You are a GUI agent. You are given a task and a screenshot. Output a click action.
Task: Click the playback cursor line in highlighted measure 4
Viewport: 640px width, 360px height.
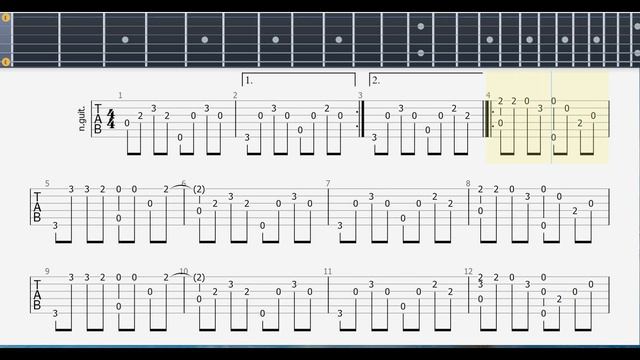coord(551,118)
